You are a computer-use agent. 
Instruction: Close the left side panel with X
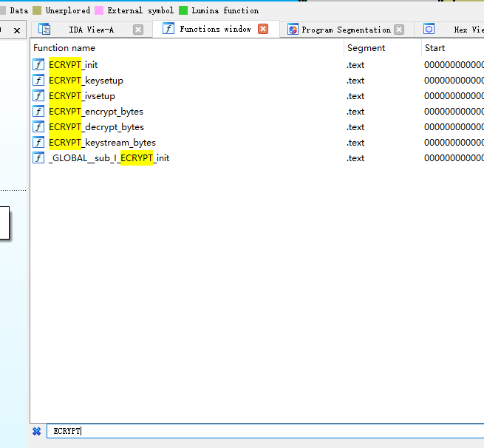17,30
